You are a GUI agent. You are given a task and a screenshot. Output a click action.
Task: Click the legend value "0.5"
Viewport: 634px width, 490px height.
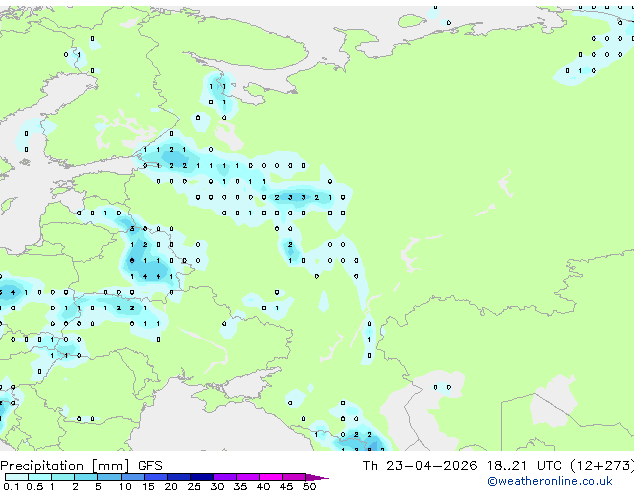[35, 486]
